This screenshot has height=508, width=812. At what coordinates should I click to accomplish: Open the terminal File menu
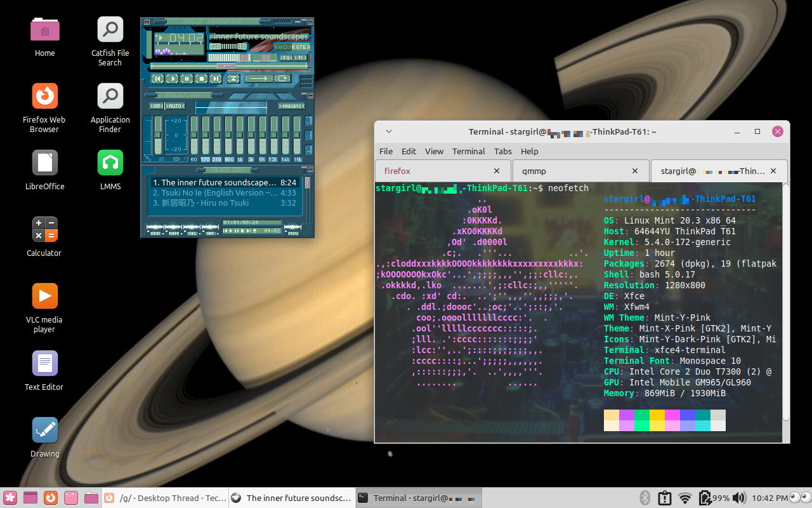click(x=386, y=151)
